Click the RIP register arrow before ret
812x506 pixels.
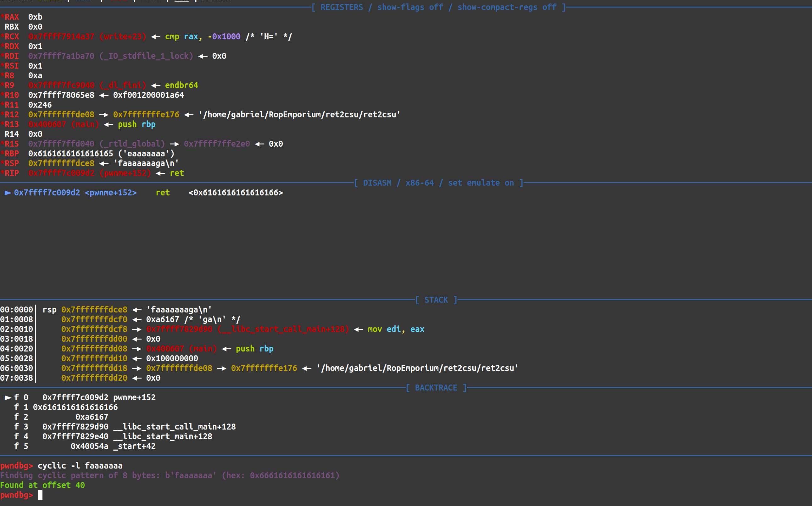160,173
